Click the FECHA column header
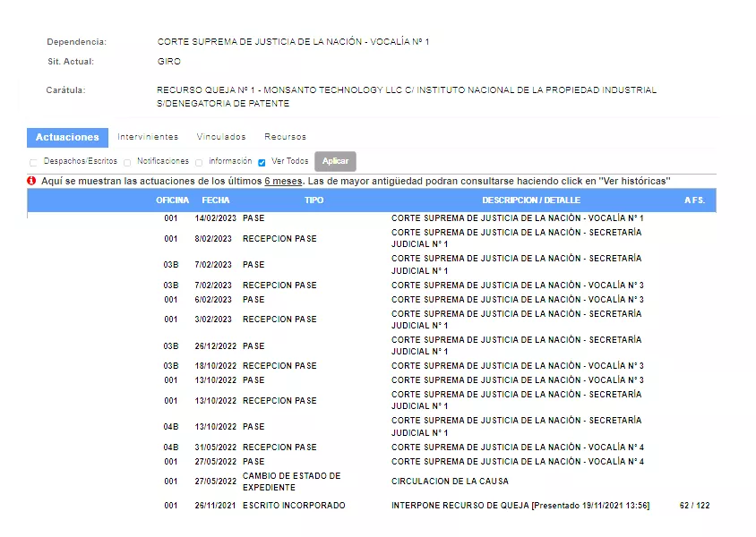This screenshot has width=756, height=537. point(215,200)
